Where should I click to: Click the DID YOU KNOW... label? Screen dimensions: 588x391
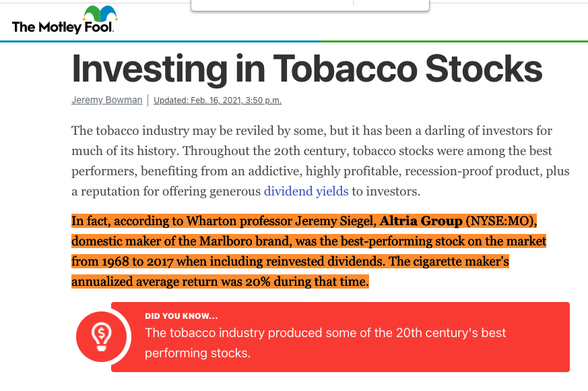tap(181, 316)
